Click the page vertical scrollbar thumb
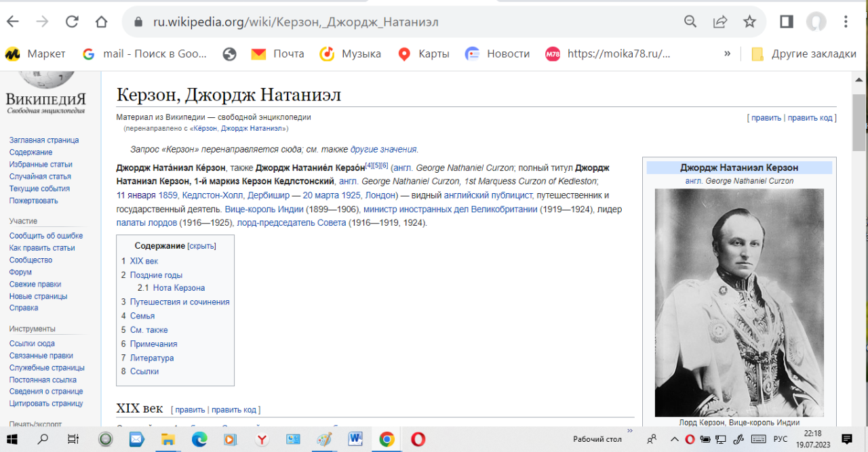Image resolution: width=868 pixels, height=452 pixels. coord(859,122)
